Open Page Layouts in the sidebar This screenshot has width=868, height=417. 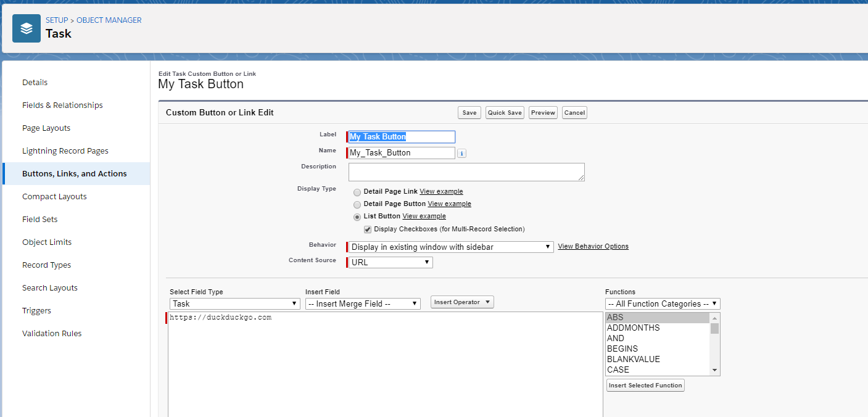(46, 128)
